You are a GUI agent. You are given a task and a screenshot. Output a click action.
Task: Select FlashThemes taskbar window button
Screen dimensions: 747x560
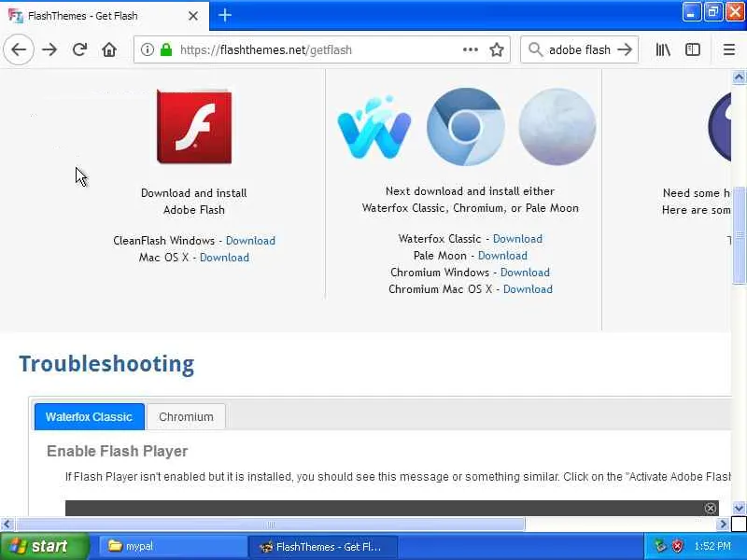point(322,546)
